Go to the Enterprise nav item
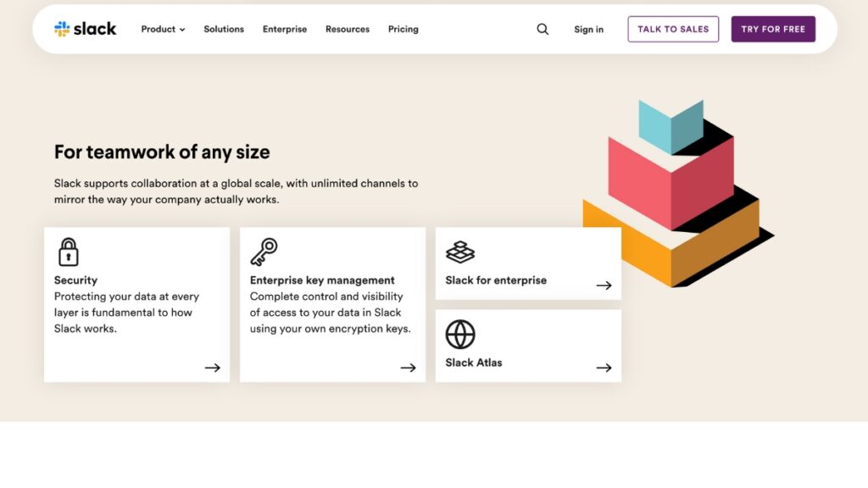 285,30
